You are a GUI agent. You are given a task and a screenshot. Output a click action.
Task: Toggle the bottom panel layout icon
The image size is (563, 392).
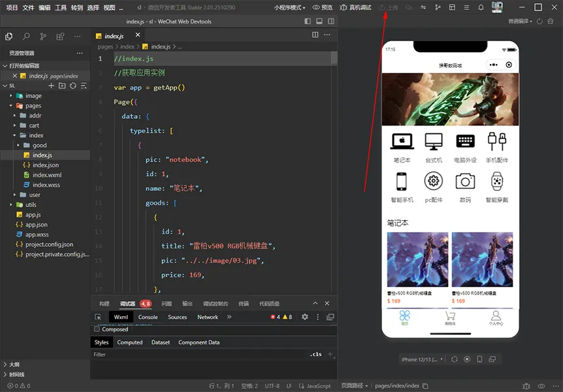(x=319, y=21)
